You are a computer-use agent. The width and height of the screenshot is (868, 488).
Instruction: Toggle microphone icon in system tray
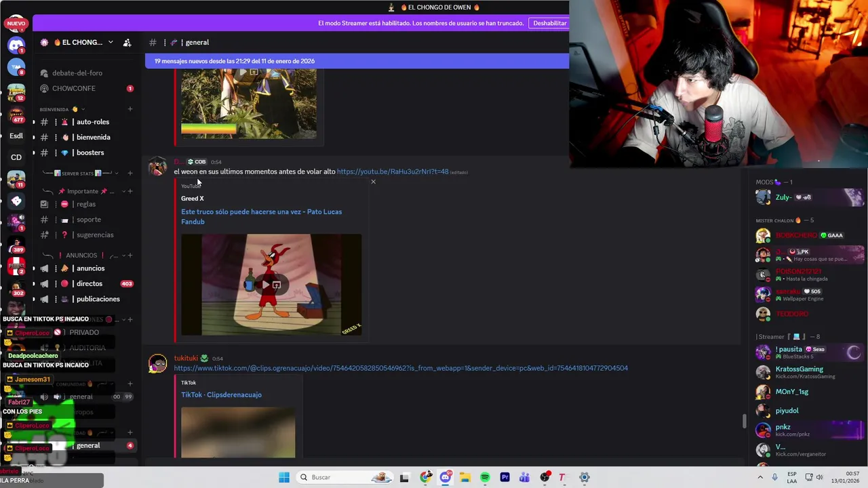[x=774, y=477]
